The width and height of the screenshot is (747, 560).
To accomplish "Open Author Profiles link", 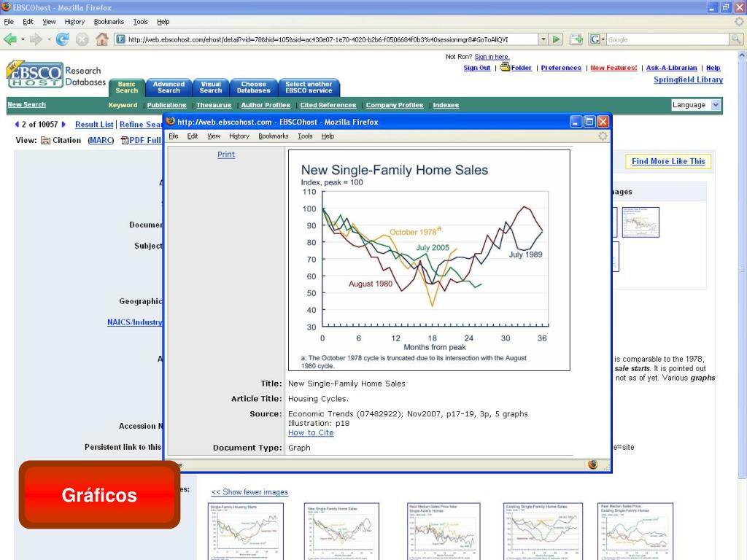I will (266, 105).
